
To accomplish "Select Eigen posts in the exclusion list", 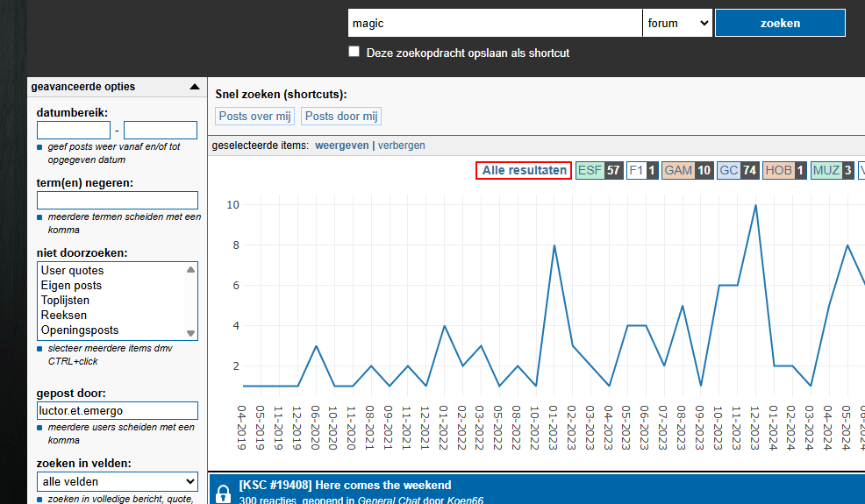I will pos(71,285).
